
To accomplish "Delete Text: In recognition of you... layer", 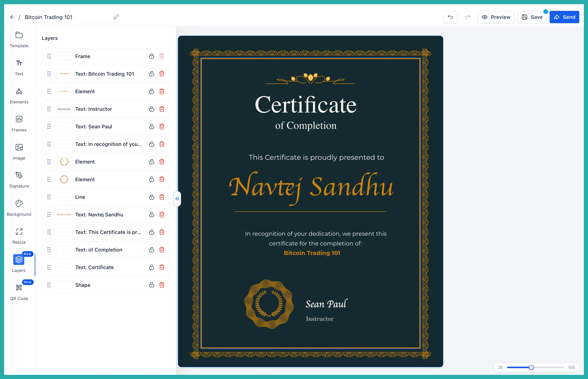I will pyautogui.click(x=162, y=144).
